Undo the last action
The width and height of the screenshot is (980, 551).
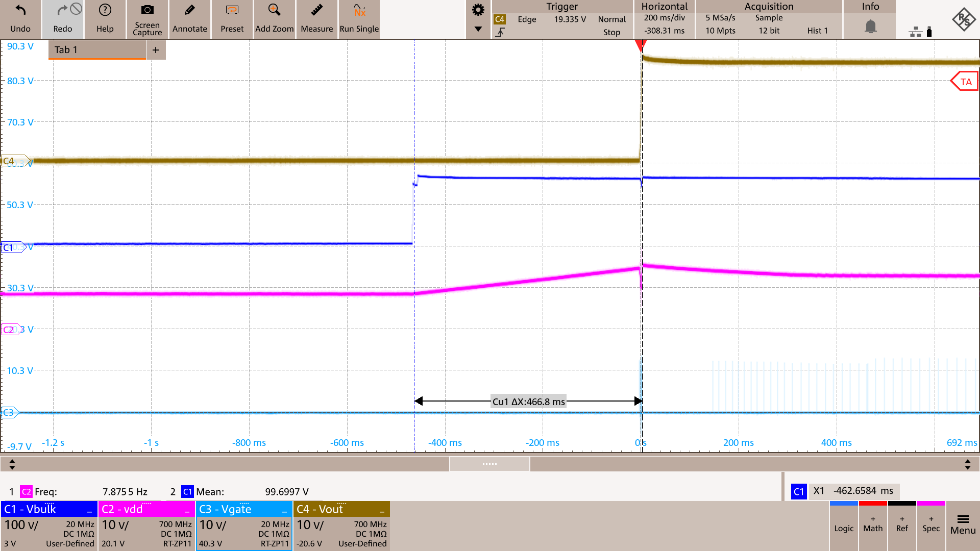pyautogui.click(x=20, y=19)
